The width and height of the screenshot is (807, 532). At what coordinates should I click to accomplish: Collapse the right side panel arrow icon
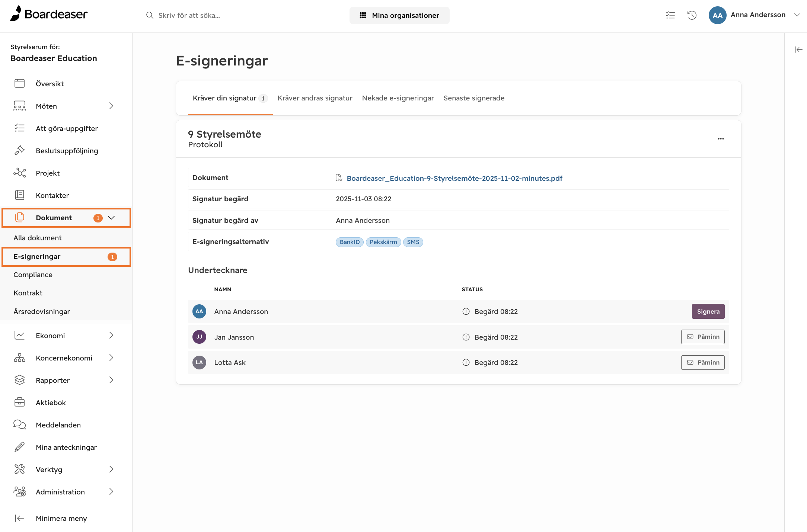(798, 50)
